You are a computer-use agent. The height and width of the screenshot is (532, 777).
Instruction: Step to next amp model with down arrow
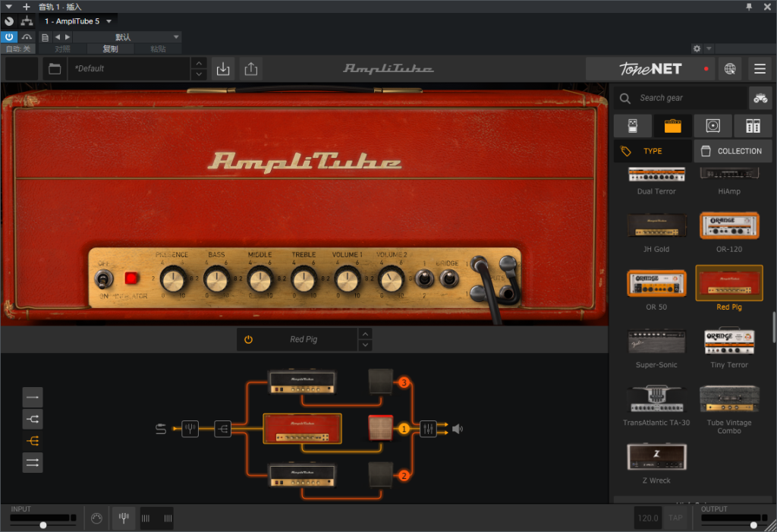(365, 345)
